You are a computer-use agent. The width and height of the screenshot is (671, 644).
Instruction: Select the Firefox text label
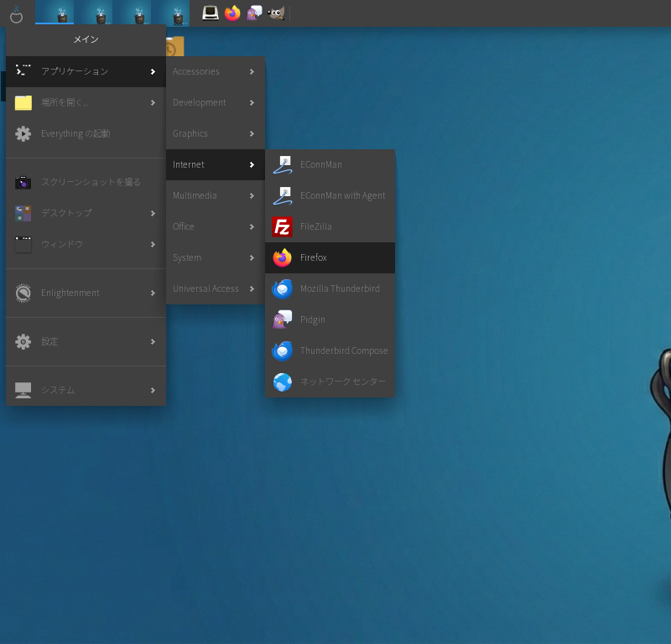click(313, 257)
